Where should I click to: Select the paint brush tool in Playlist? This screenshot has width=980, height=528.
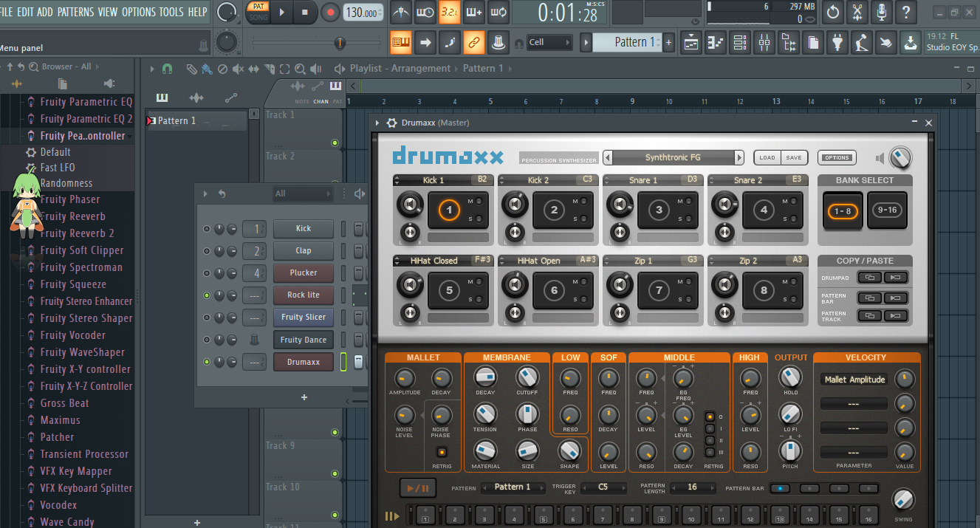pyautogui.click(x=207, y=69)
